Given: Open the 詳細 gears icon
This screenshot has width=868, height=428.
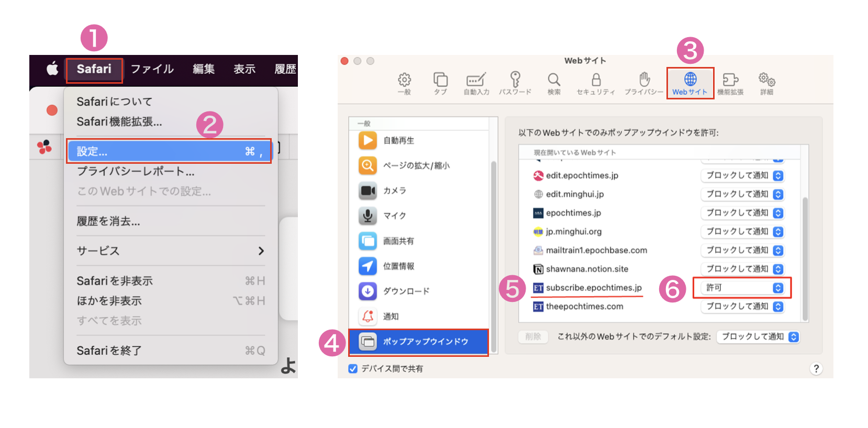Looking at the screenshot, I should pos(767,84).
